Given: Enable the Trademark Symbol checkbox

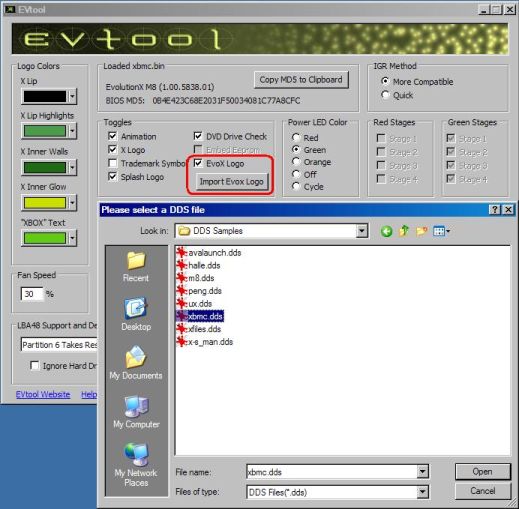Looking at the screenshot, I should click(113, 163).
